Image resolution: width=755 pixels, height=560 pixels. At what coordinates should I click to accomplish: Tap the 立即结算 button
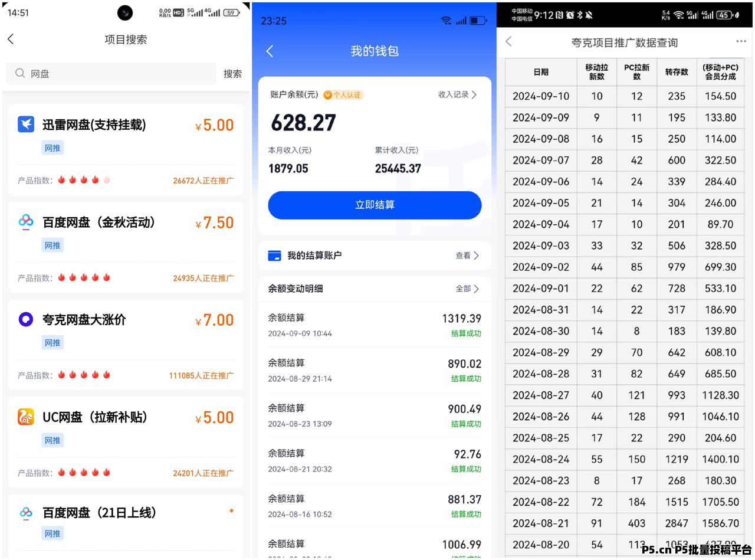375,205
